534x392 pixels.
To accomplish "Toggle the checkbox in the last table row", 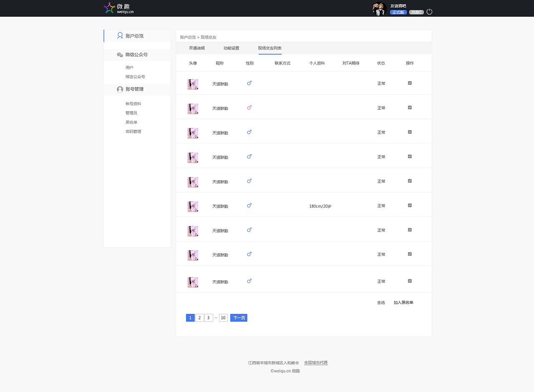I will click(410, 281).
